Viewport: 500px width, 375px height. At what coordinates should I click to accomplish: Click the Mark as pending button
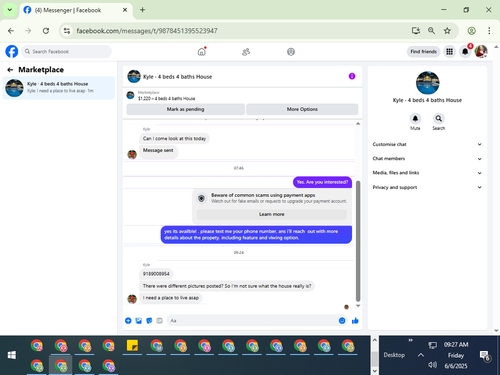[186, 109]
